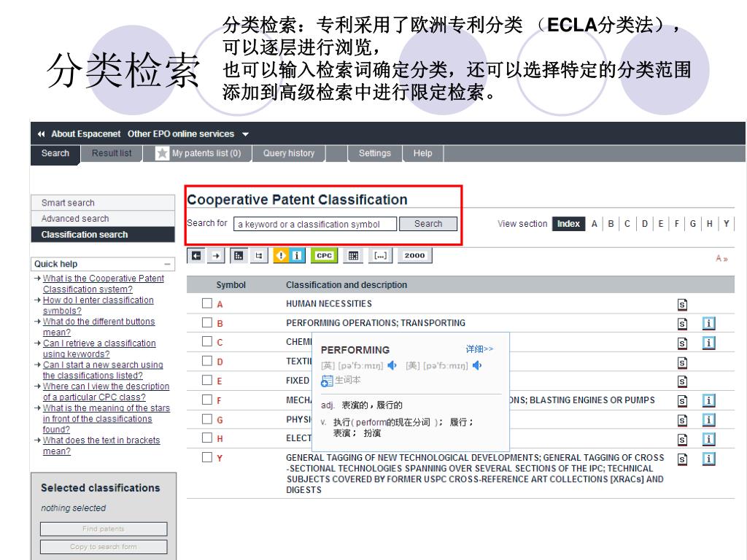The width and height of the screenshot is (747, 560).
Task: Select Advanced search in sidebar
Action: pos(103,219)
